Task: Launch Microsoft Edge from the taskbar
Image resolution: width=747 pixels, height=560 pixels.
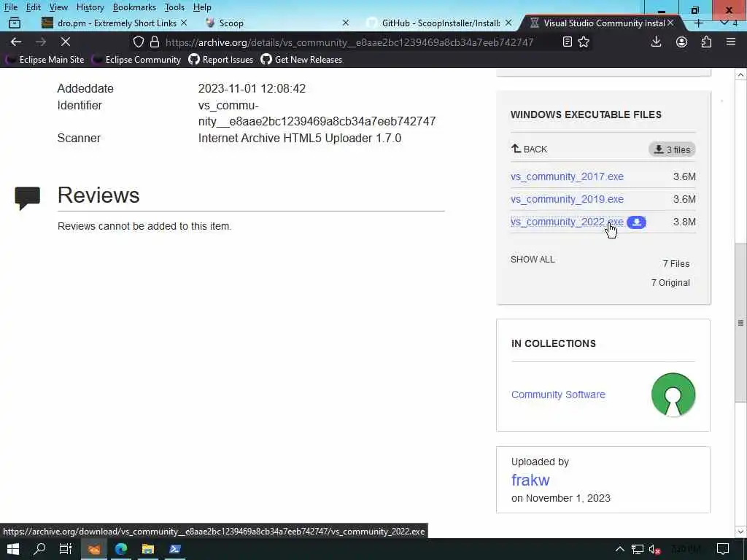Action: (x=121, y=549)
